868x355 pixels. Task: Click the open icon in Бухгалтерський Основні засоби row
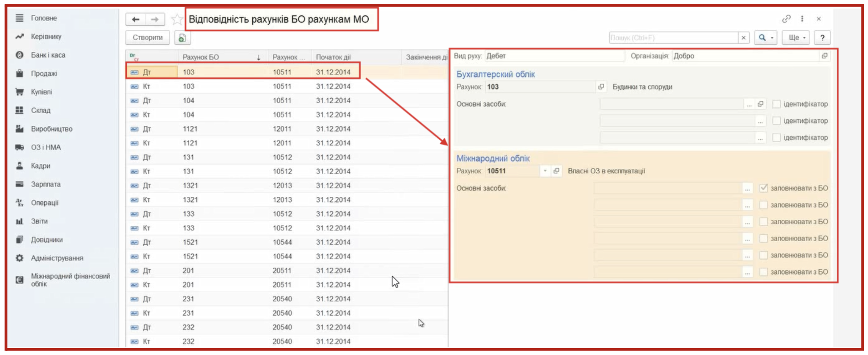coord(760,104)
